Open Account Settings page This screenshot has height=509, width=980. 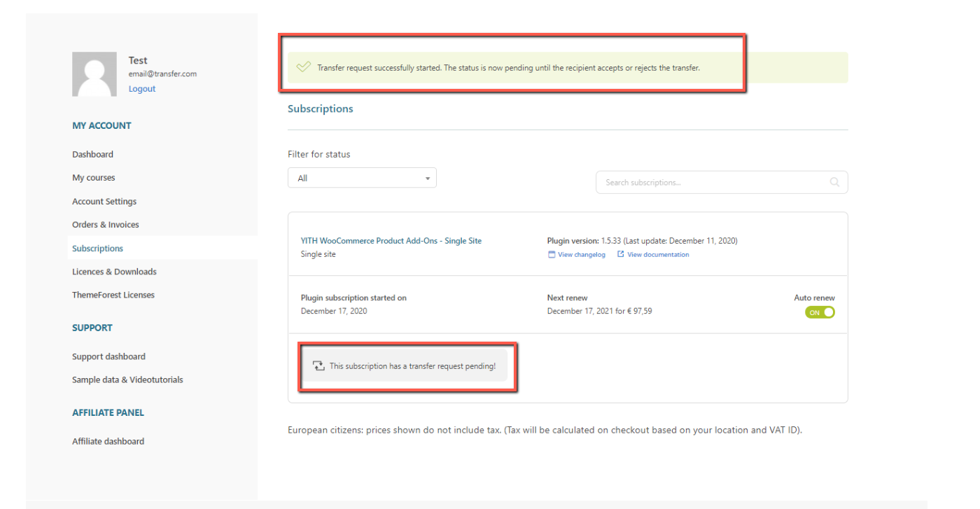pos(104,202)
